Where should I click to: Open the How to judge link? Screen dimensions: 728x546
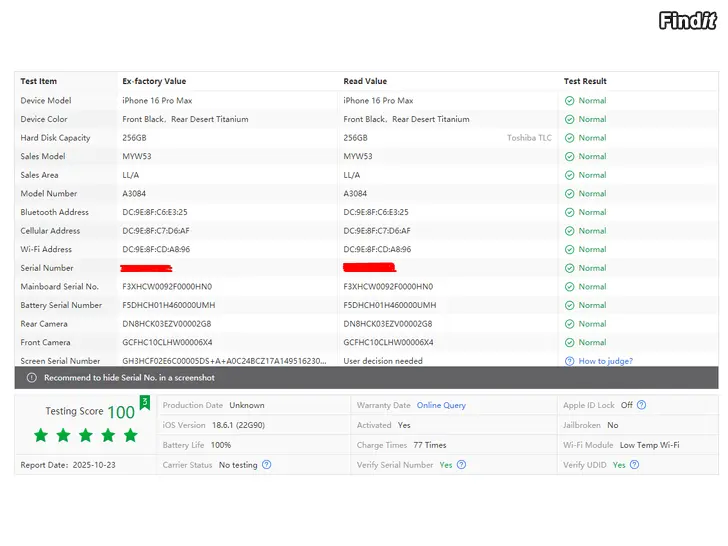(605, 361)
